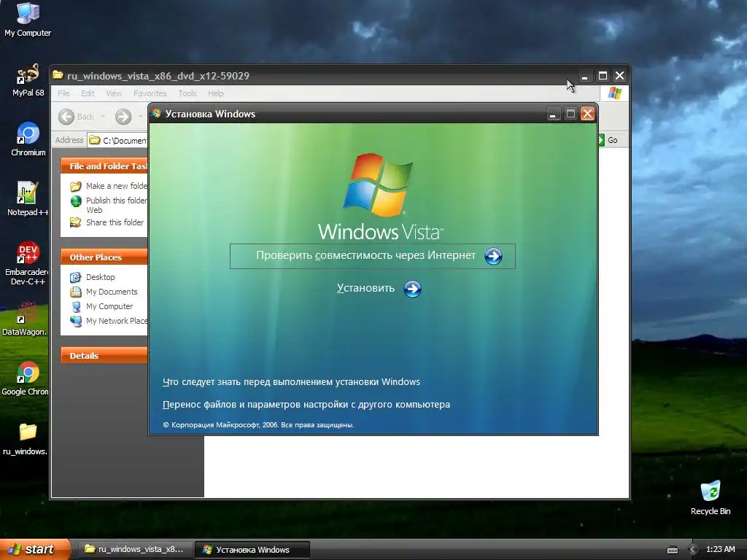Click My Network Places icon
Screen dimensions: 747x560
76,322
